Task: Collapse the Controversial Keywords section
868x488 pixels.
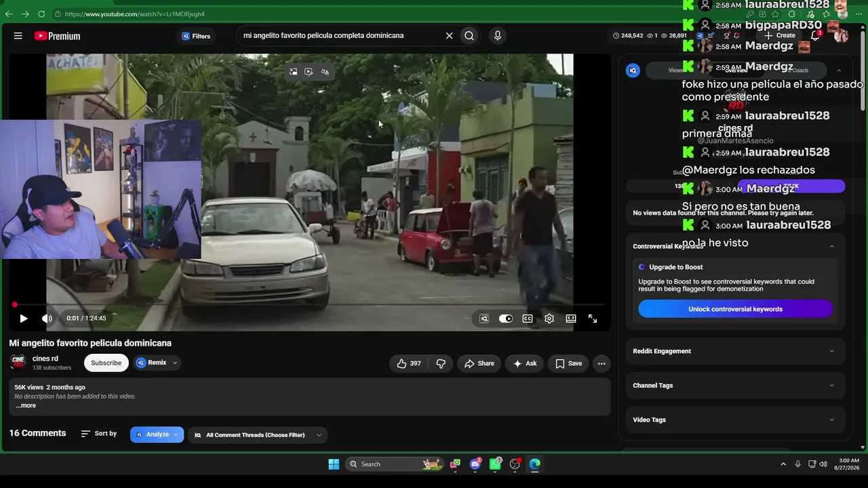Action: pos(832,246)
